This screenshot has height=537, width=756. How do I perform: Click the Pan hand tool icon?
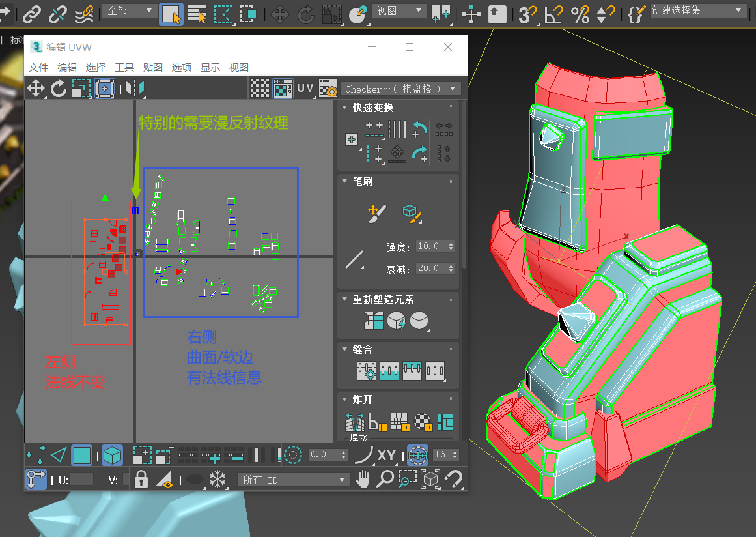coord(363,480)
